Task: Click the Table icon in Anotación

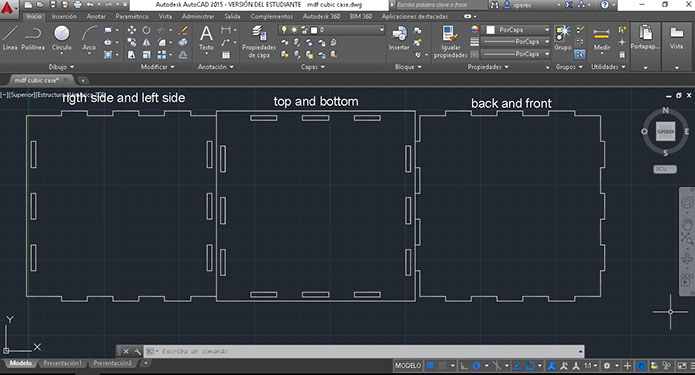Action: tap(226, 55)
